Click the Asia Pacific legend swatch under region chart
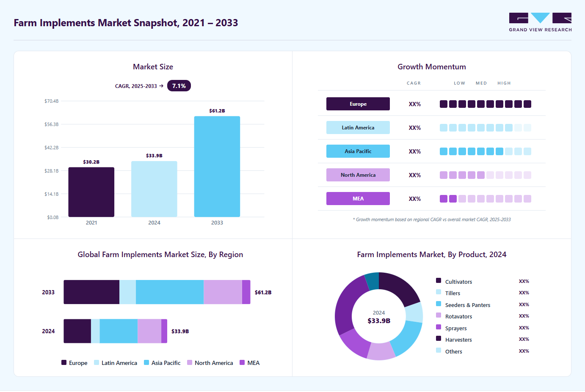Screen dimensions: 585x392 [146, 362]
